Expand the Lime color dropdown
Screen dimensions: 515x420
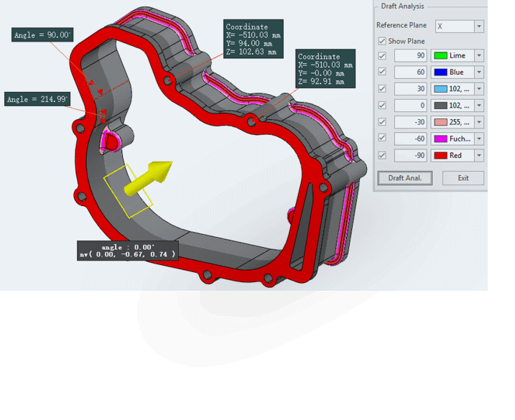[478, 56]
